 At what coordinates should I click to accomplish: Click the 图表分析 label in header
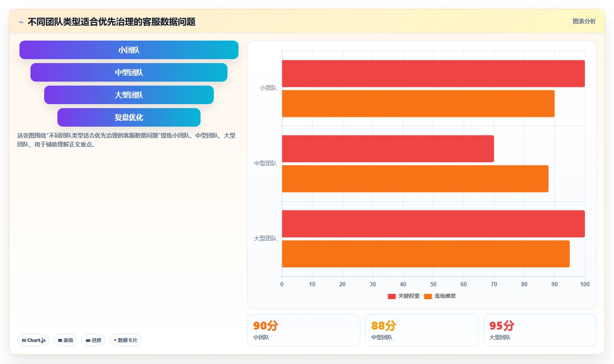pyautogui.click(x=584, y=21)
